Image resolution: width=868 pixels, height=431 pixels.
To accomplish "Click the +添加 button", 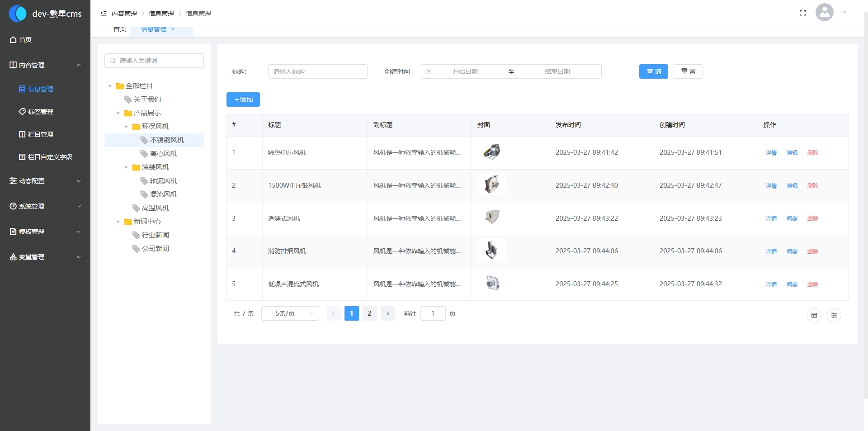I will pos(243,99).
